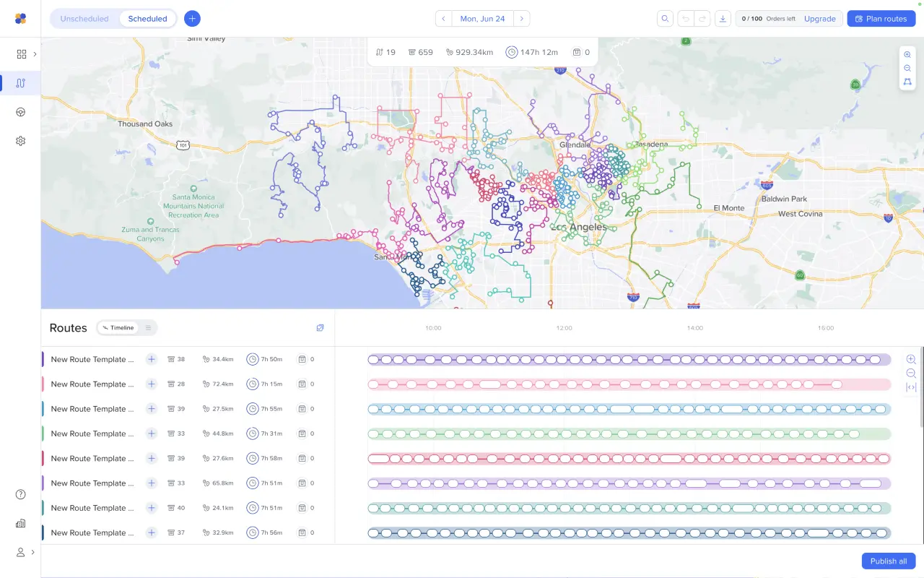Switch to the Unscheduled tab
The image size is (924, 578).
(84, 19)
